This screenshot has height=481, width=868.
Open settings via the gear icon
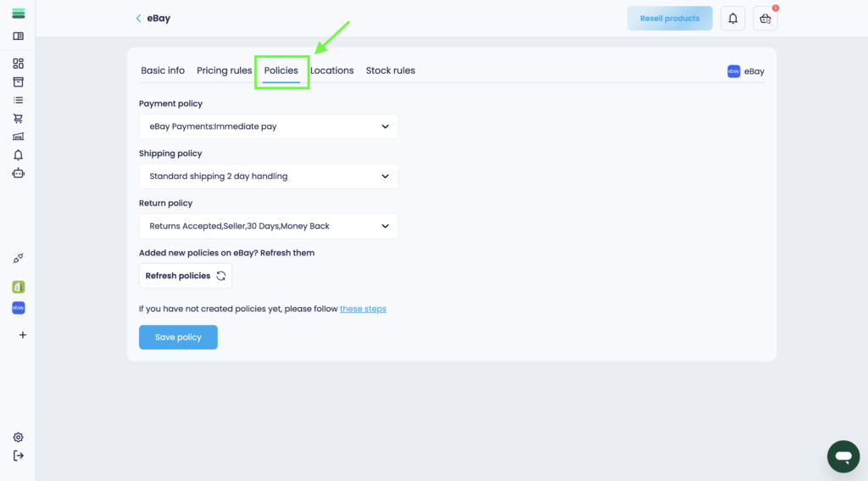pos(18,438)
